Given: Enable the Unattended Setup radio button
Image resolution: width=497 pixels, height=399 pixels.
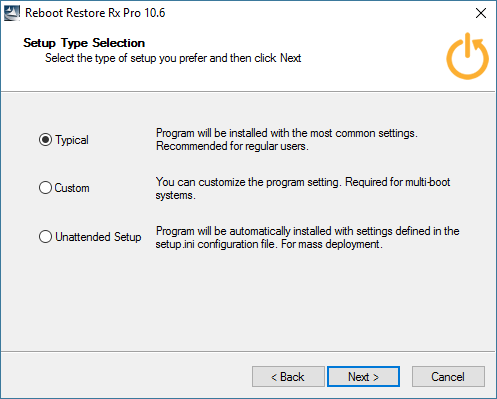Looking at the screenshot, I should [45, 237].
